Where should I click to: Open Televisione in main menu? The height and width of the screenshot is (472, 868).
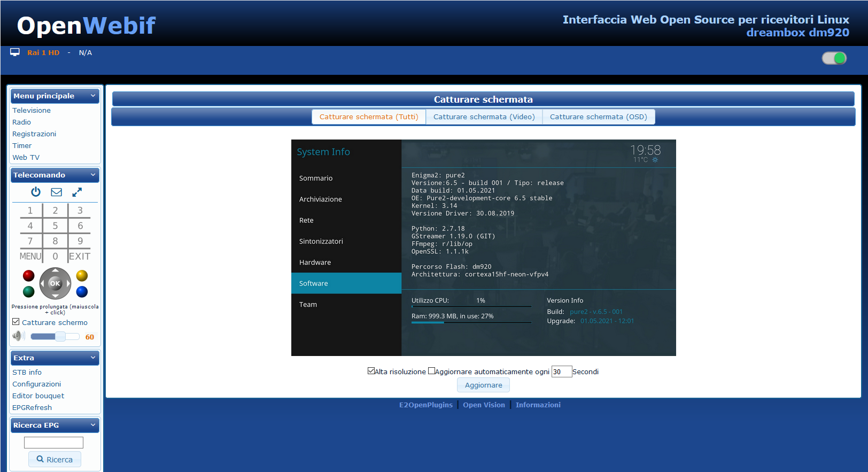tap(32, 110)
